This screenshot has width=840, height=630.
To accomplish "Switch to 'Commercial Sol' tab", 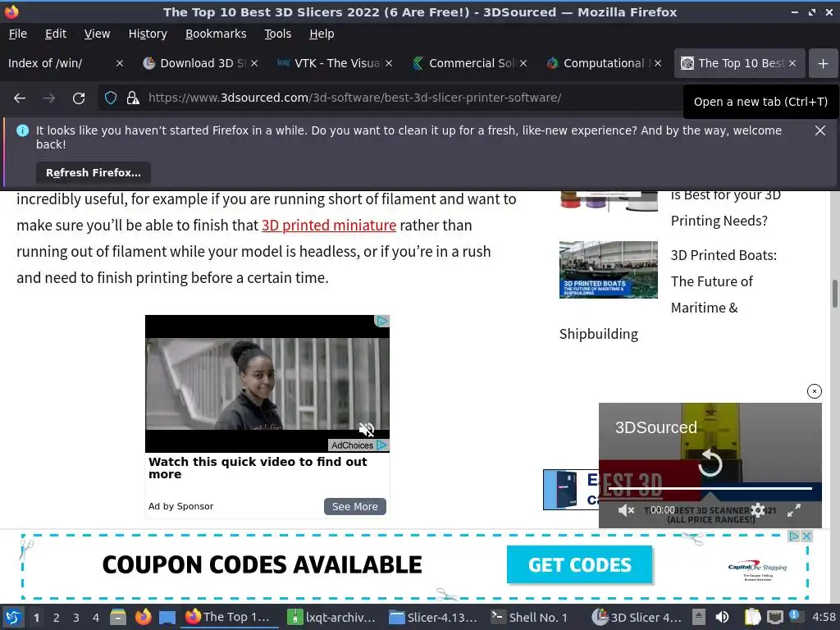I will pos(463,63).
